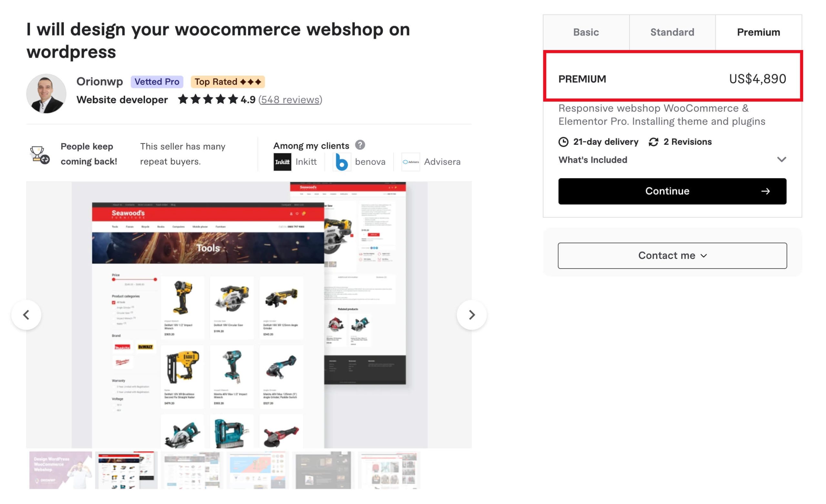Click the Advisera client logo
Image resolution: width=826 pixels, height=504 pixels.
pos(411,162)
